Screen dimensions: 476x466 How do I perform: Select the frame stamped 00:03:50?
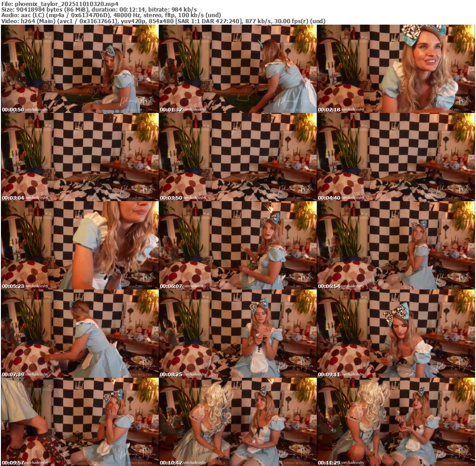tap(238, 157)
